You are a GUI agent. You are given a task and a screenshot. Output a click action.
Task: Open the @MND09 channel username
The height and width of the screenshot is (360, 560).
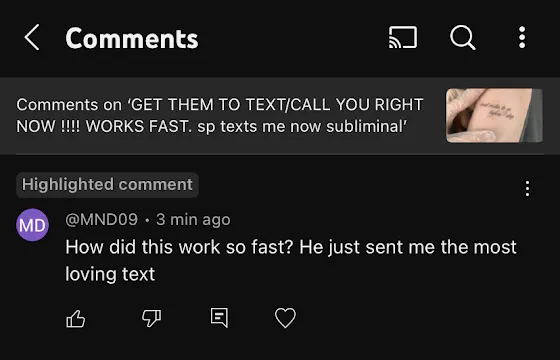(101, 219)
